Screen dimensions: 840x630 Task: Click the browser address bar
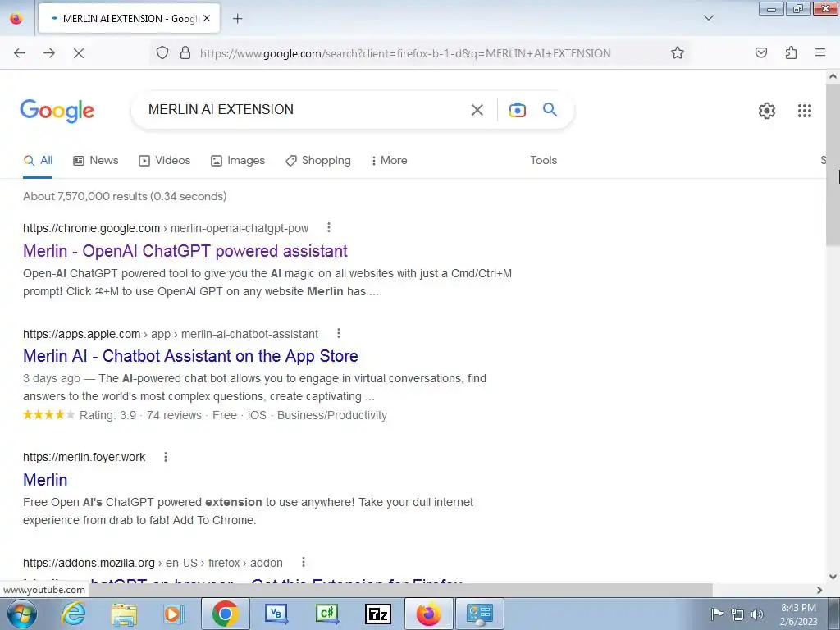(x=405, y=53)
